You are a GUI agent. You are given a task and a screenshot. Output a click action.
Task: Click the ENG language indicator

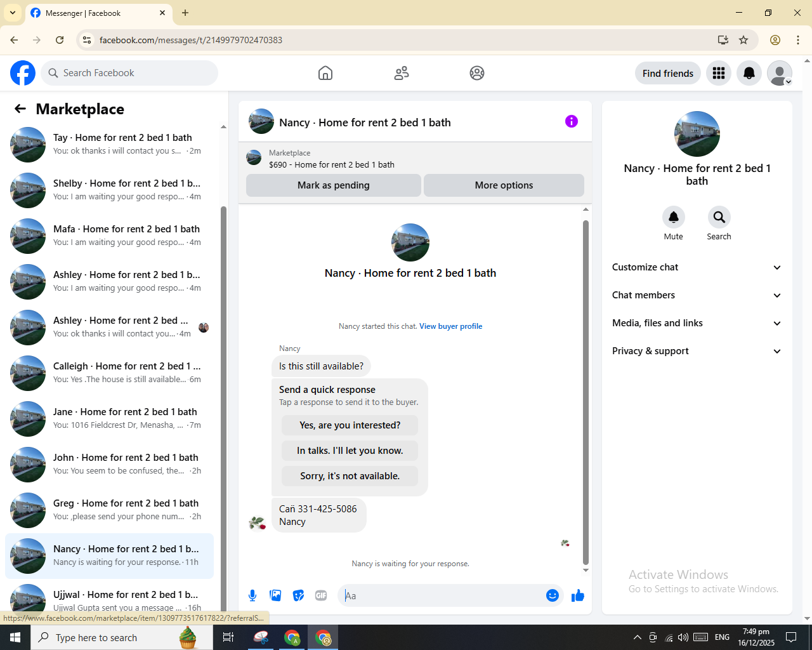722,637
